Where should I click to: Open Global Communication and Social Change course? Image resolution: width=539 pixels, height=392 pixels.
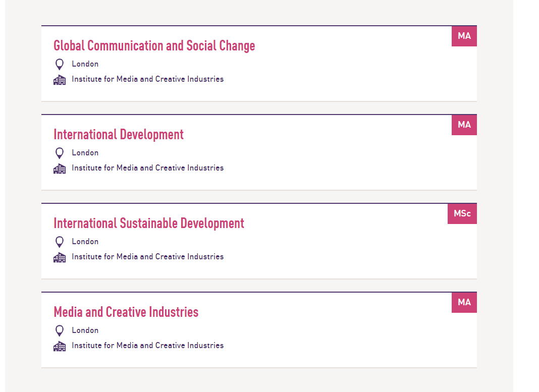tap(154, 46)
